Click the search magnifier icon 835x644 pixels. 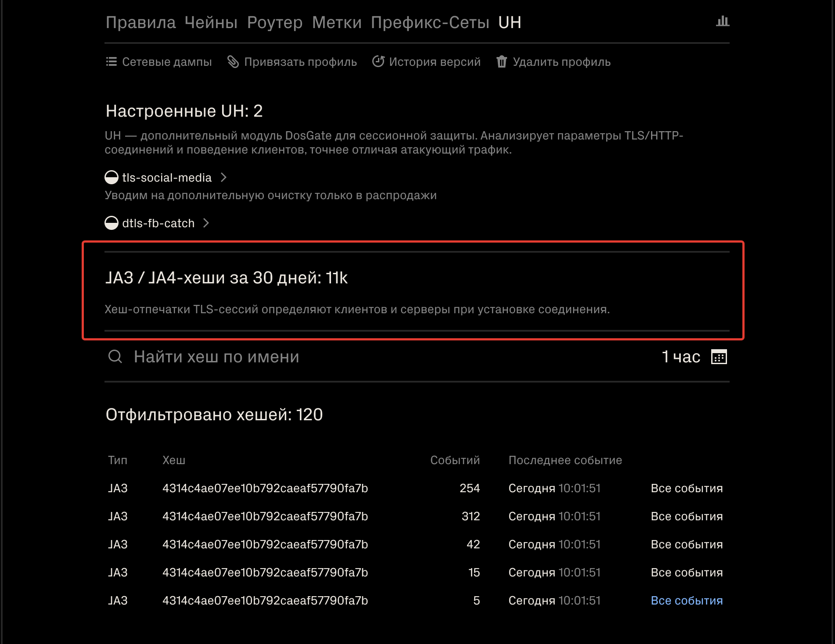click(115, 357)
